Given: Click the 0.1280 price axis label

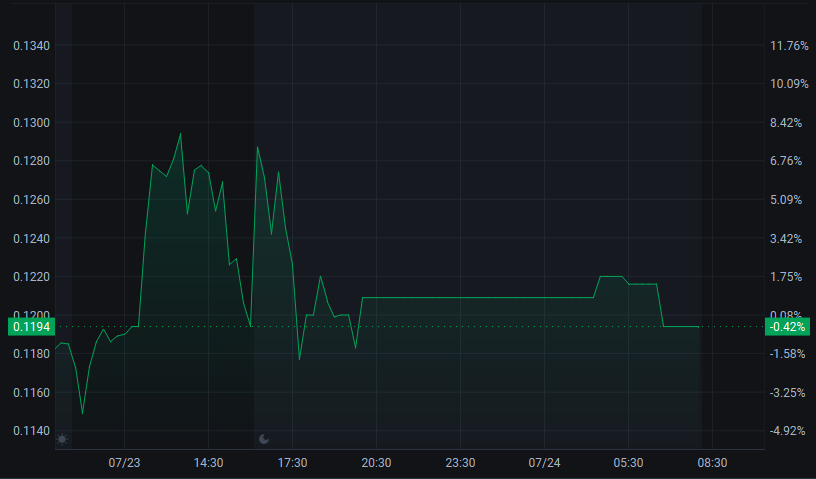Looking at the screenshot, I should (31, 161).
